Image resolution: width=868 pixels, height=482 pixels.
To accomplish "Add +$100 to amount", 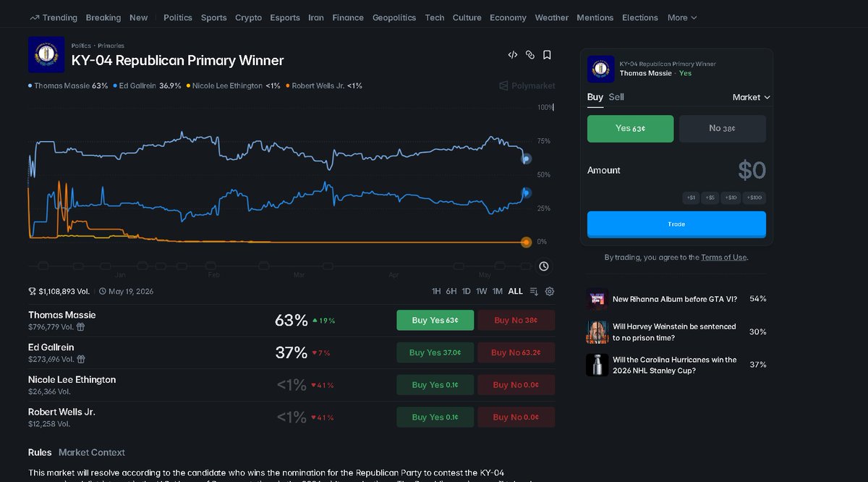I will pos(754,198).
